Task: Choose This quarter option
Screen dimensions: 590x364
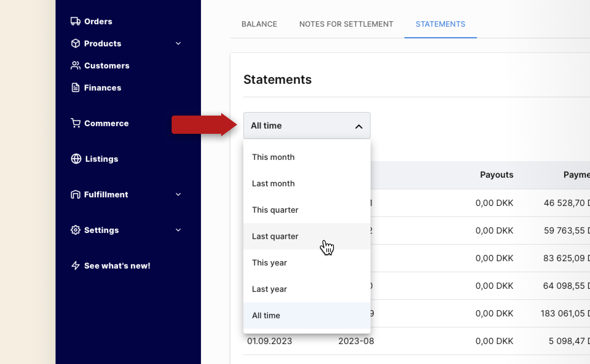Action: click(307, 210)
